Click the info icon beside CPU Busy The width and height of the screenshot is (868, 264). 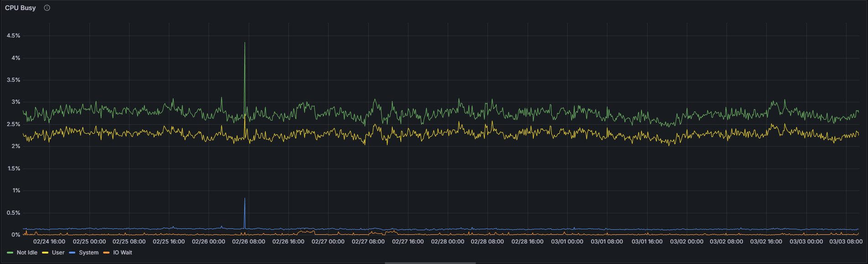pos(47,8)
